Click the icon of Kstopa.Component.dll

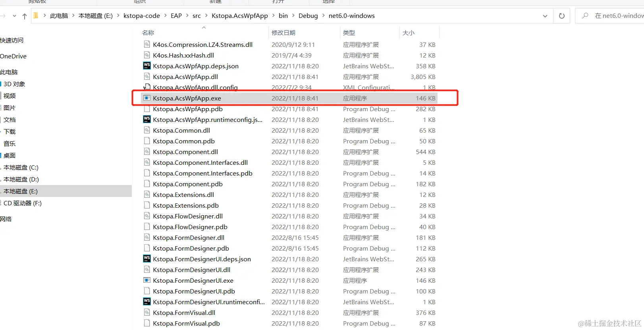click(x=147, y=152)
